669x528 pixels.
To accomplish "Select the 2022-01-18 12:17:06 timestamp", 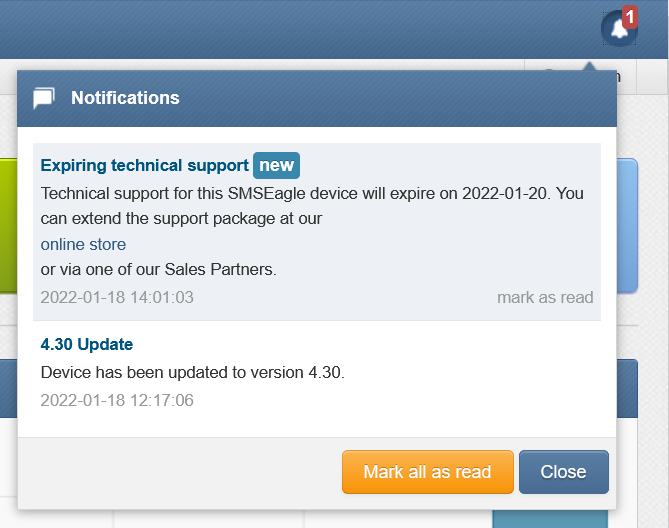I will coord(117,400).
